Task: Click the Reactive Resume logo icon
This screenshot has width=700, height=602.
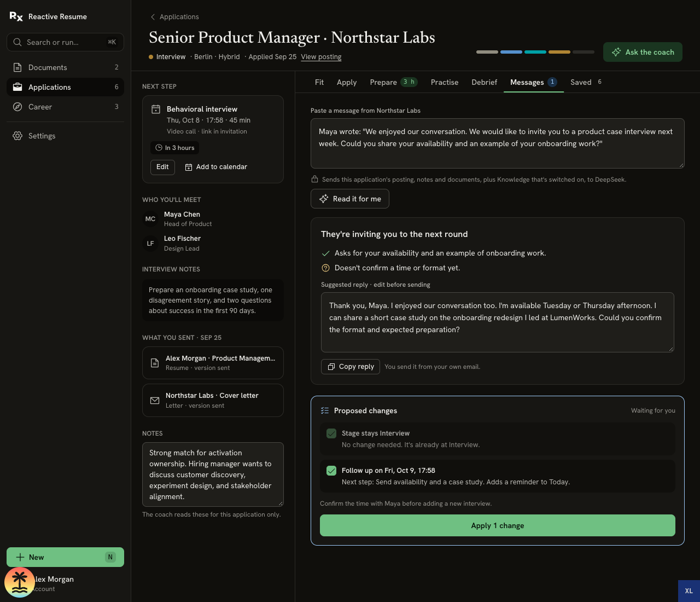Action: tap(16, 16)
